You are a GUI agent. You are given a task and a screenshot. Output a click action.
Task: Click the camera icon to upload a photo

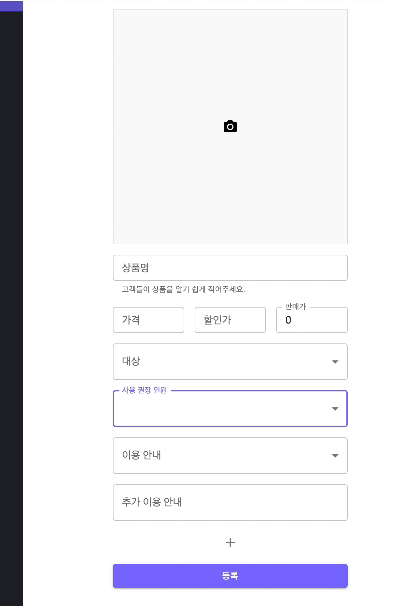(230, 126)
